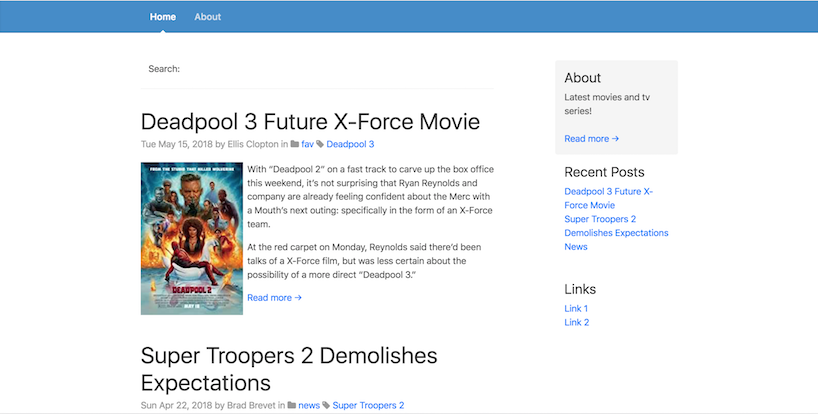Click the About sidebar heading

point(582,78)
